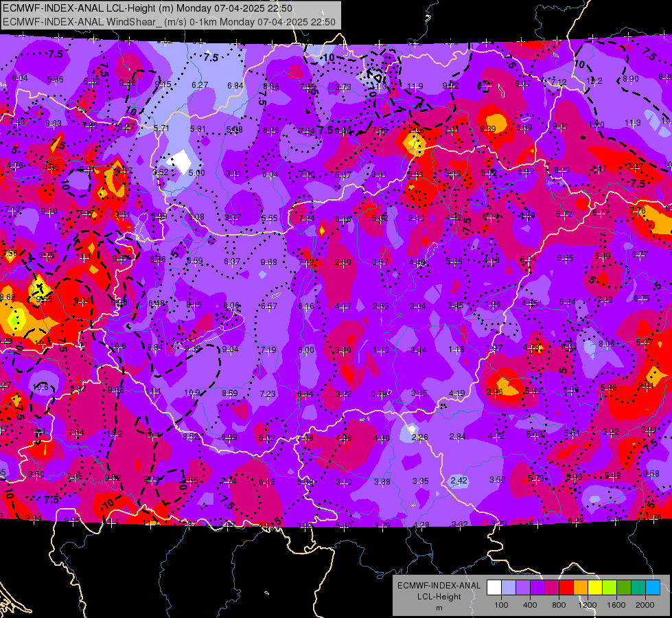Image resolution: width=672 pixels, height=618 pixels.
Task: Click the grid value 10.9
Action: pos(192,393)
